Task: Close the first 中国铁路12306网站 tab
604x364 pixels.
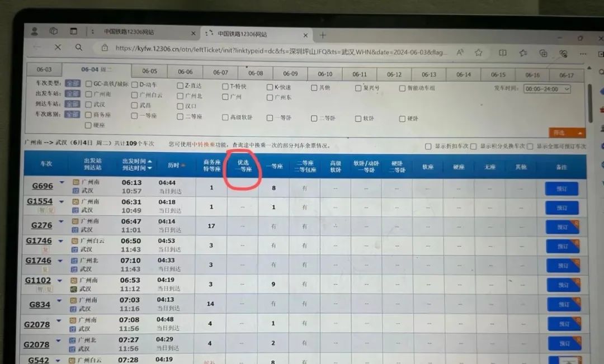Action: click(194, 34)
